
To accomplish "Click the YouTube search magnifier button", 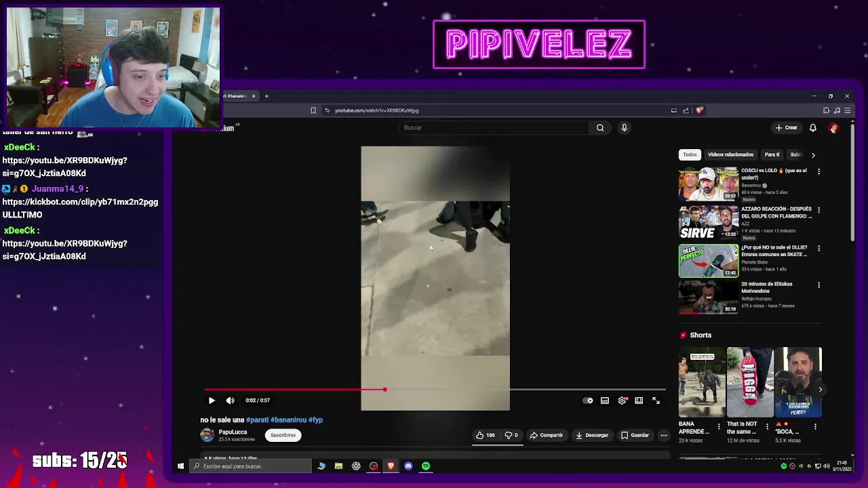I will [x=600, y=127].
